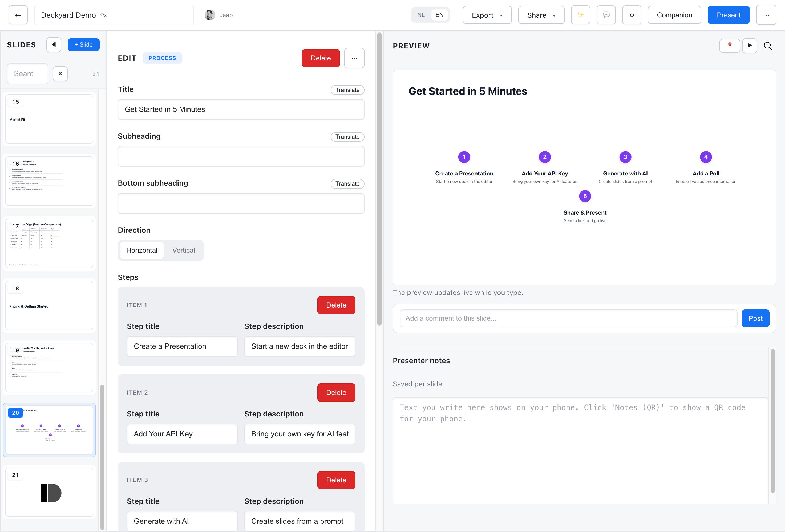Click the pencil icon beside Deckyard Demo
This screenshot has width=785, height=532.
[104, 15]
